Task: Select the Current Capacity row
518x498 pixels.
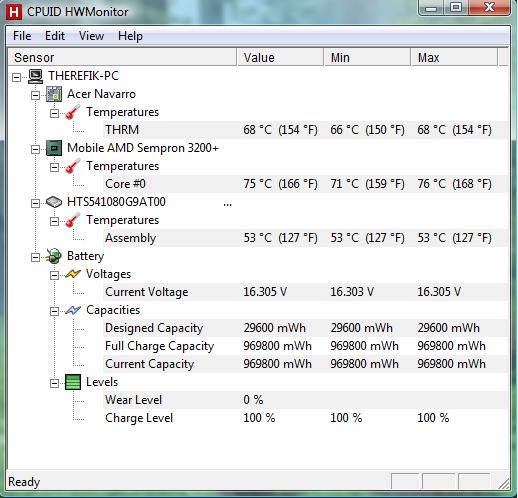Action: [x=305, y=364]
